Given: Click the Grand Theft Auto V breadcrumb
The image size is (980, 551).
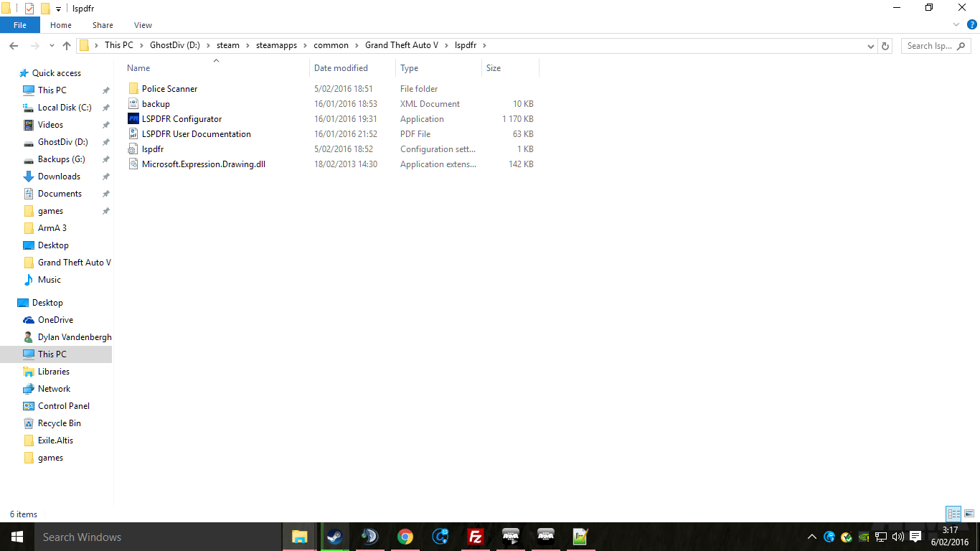Looking at the screenshot, I should click(402, 45).
